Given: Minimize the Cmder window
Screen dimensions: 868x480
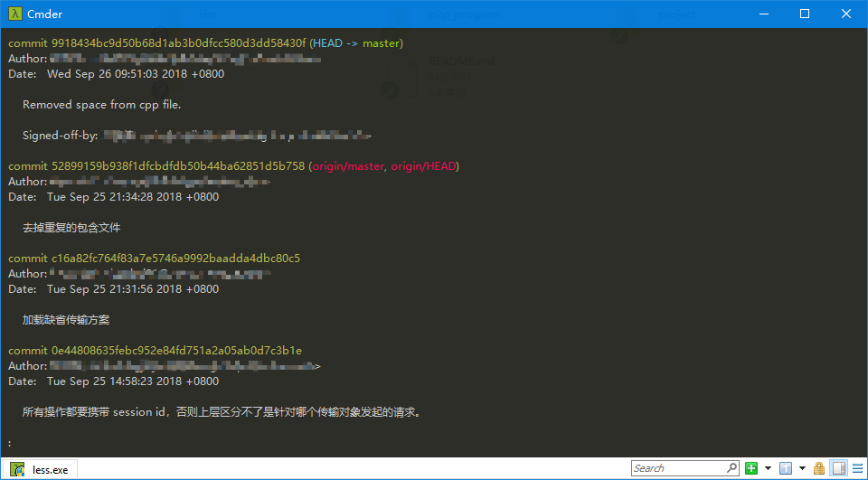Looking at the screenshot, I should point(763,14).
